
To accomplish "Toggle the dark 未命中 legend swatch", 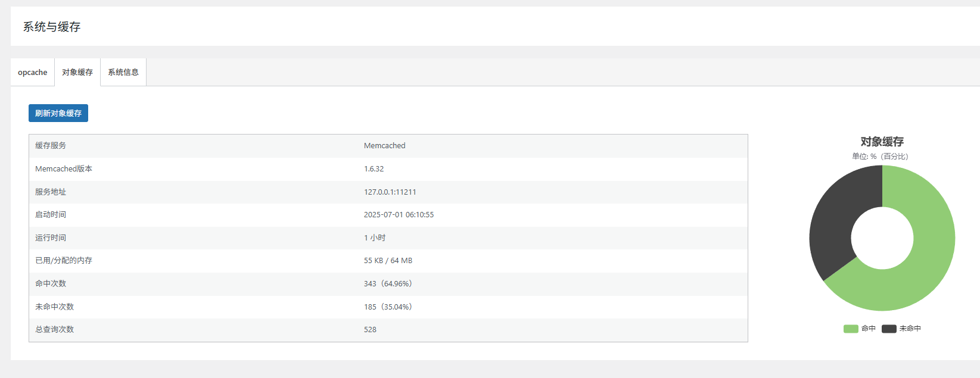I will (x=889, y=329).
